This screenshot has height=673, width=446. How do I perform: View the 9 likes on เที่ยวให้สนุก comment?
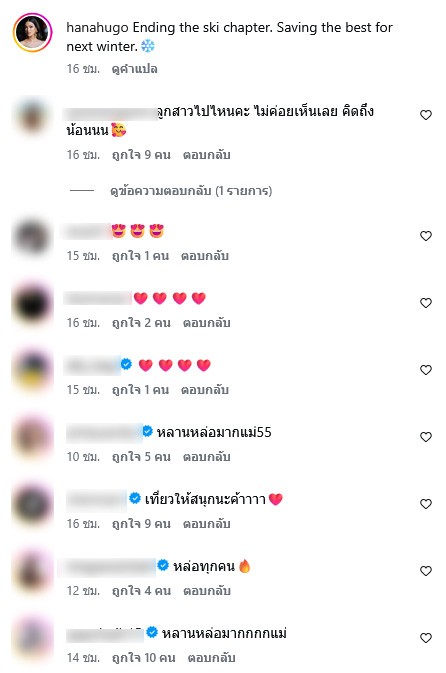click(141, 524)
